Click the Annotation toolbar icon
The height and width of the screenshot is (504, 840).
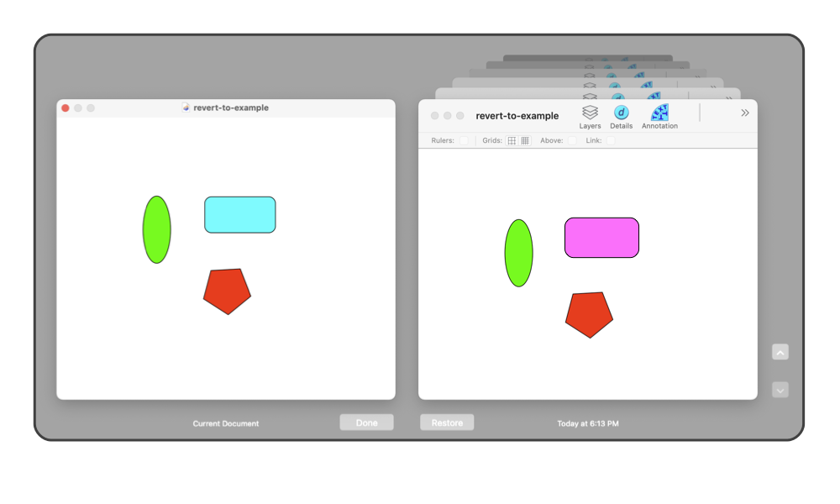coord(659,117)
